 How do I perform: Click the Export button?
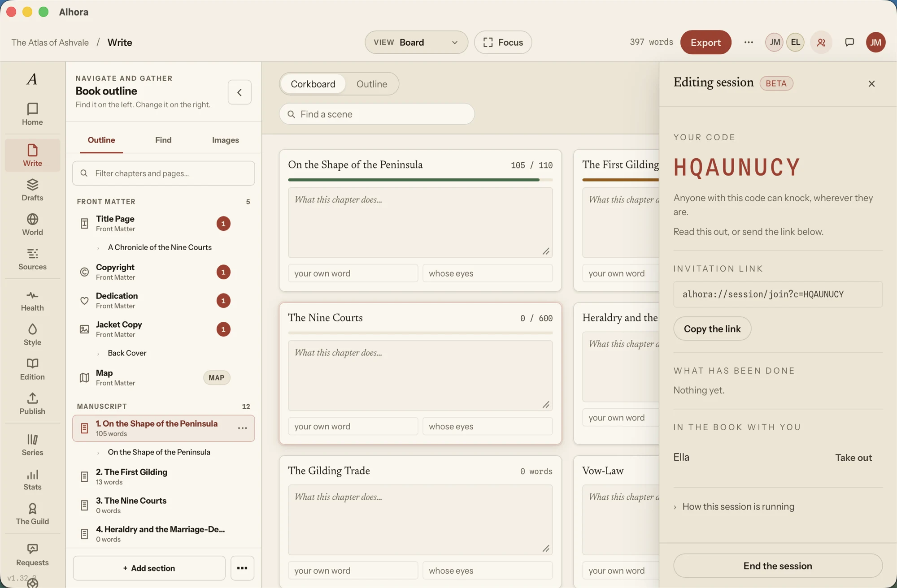[x=705, y=42]
